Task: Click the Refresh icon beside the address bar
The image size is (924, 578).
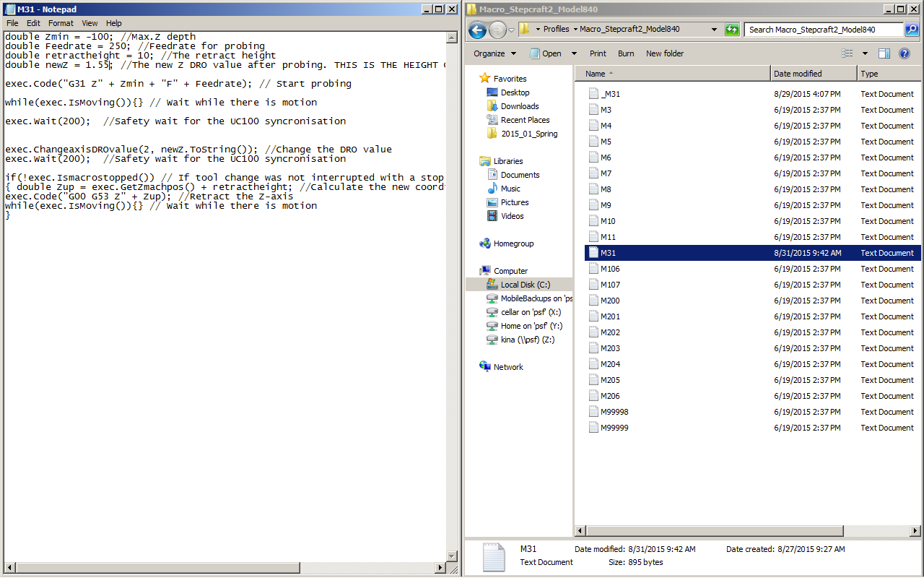Action: (733, 30)
